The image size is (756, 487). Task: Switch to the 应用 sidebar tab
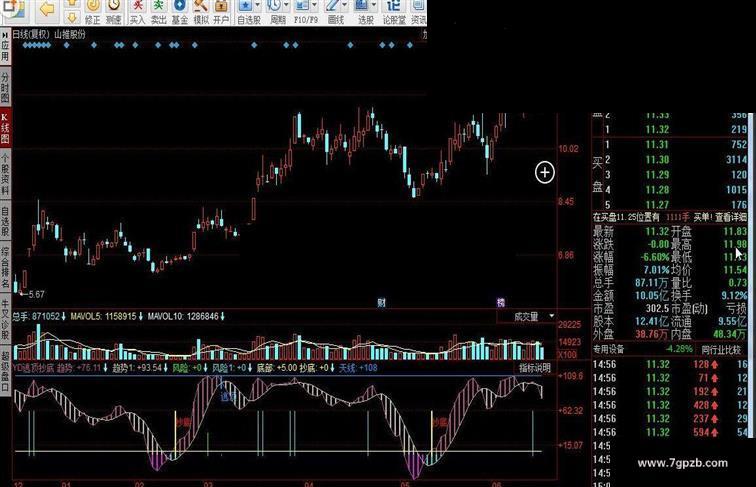(5, 46)
